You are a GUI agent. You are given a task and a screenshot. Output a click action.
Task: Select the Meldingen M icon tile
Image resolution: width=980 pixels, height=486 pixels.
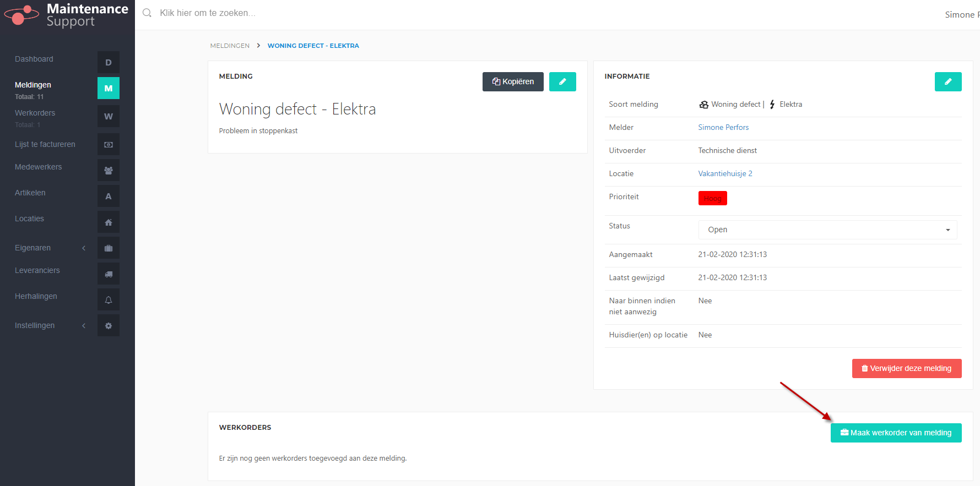109,88
